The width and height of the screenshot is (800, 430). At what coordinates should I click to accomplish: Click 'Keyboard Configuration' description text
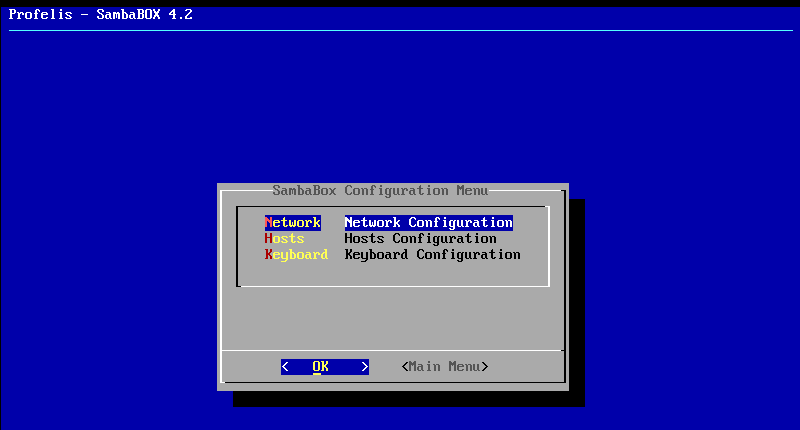pos(432,254)
